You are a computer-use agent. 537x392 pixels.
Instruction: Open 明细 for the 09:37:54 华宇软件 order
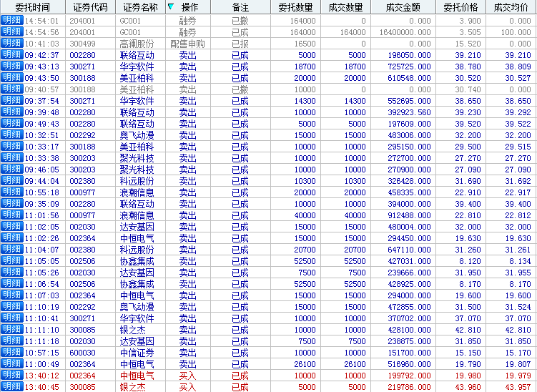tap(12, 101)
